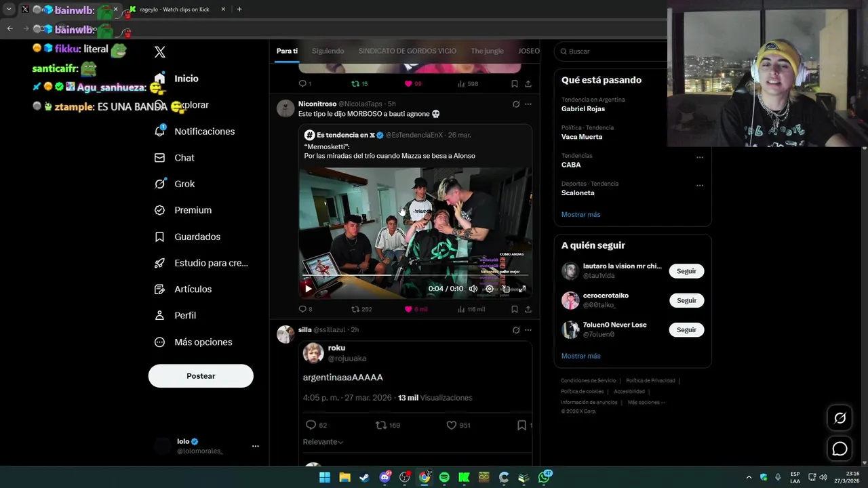This screenshot has height=488, width=868.
Task: Follow lautaro la vision account
Action: coord(686,271)
